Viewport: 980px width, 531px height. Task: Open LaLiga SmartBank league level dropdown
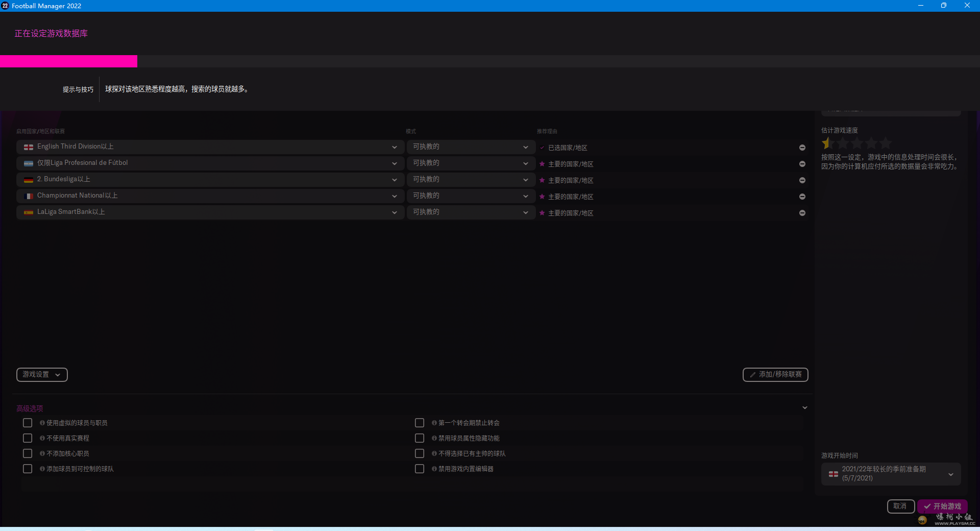coord(210,212)
